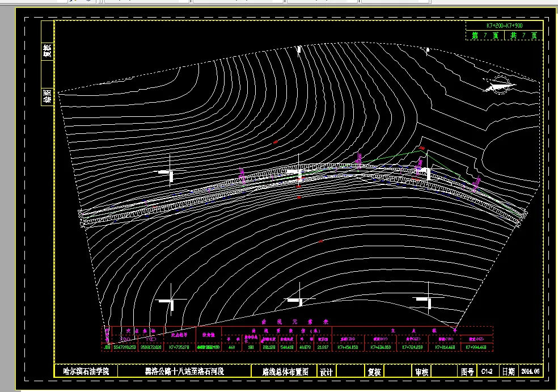558x392 pixels.
Task: Select the north arrow compass symbol
Action: point(500,85)
